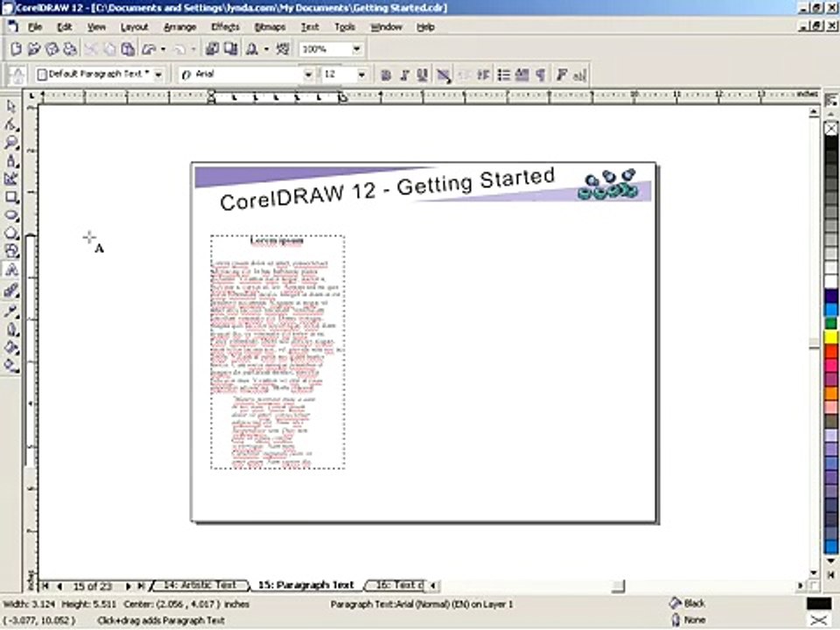
Task: Go to the next page in navigator
Action: tap(129, 586)
